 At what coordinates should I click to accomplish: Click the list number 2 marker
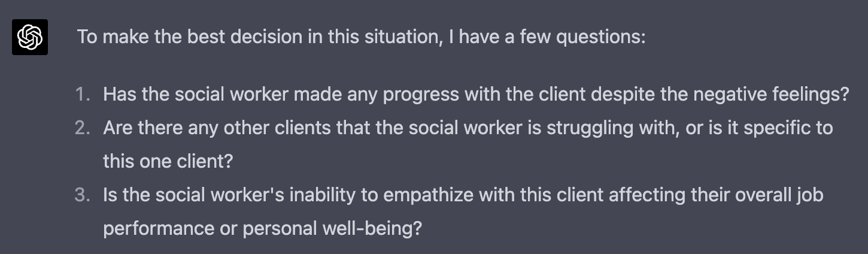83,128
